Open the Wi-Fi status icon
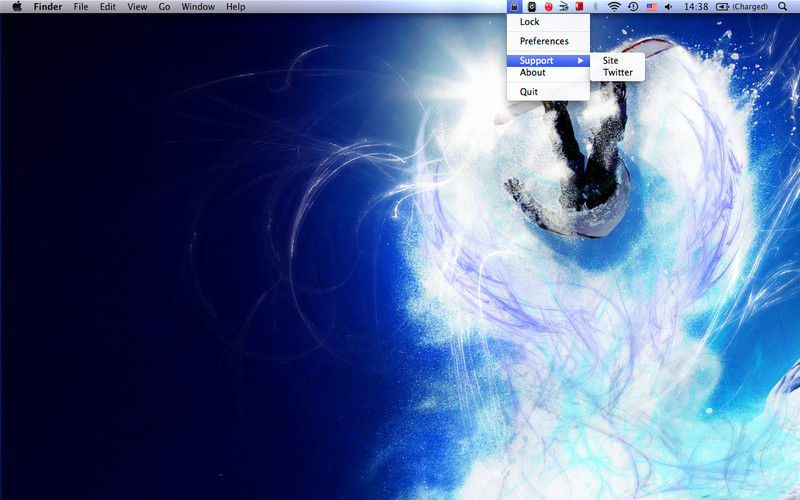 pos(614,7)
